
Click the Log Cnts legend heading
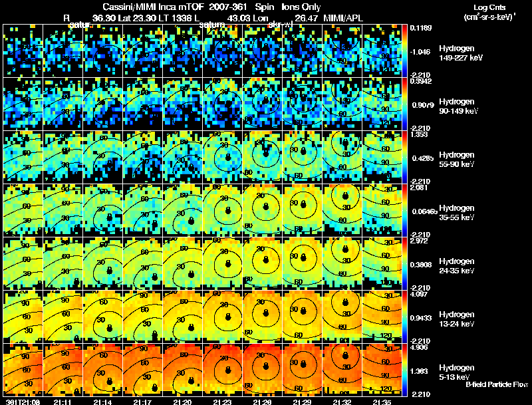(489, 7)
